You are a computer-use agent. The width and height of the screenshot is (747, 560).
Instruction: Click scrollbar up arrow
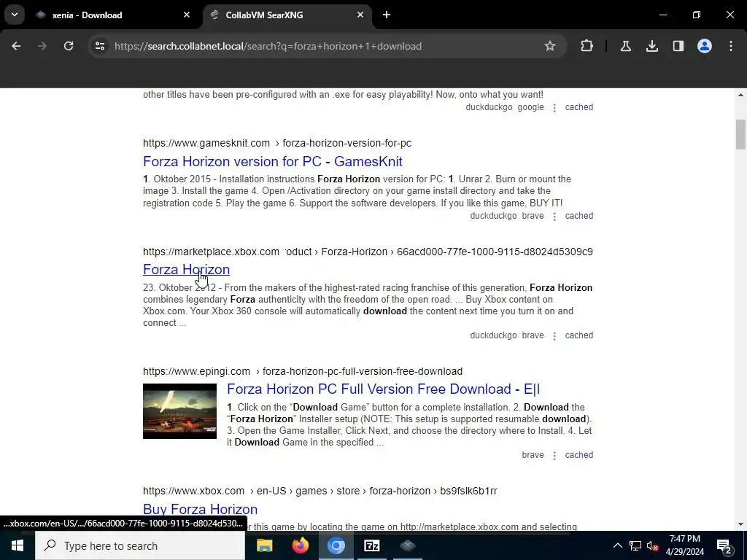[740, 95]
